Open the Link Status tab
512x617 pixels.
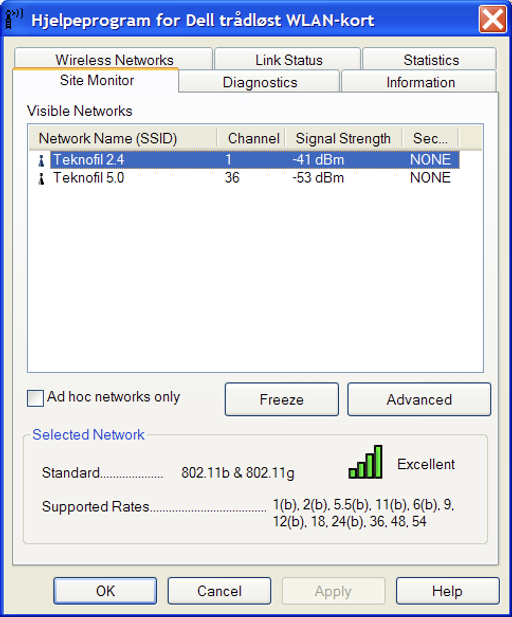tap(288, 60)
